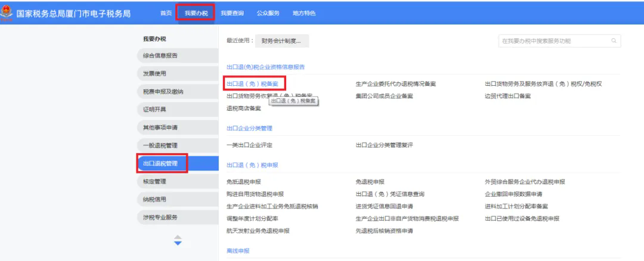This screenshot has height=261, width=644.
Task: Click the magnifier icon in search box
Action: [x=614, y=41]
